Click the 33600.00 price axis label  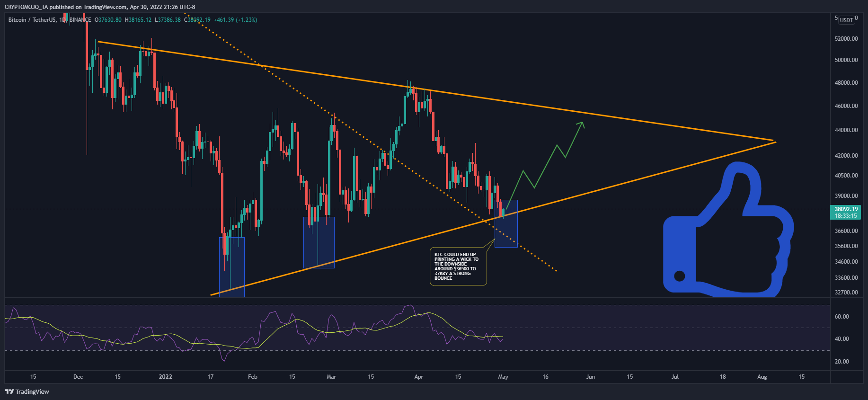click(x=846, y=278)
